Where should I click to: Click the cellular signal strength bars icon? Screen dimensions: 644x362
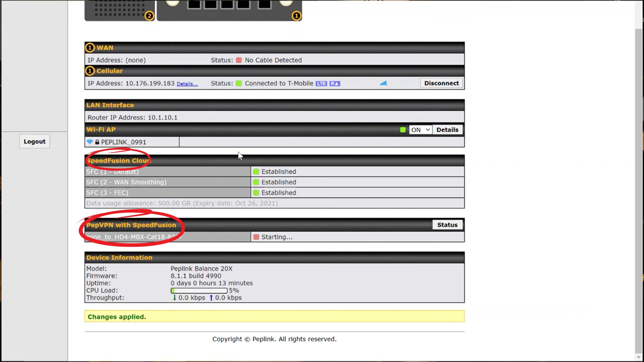[383, 83]
